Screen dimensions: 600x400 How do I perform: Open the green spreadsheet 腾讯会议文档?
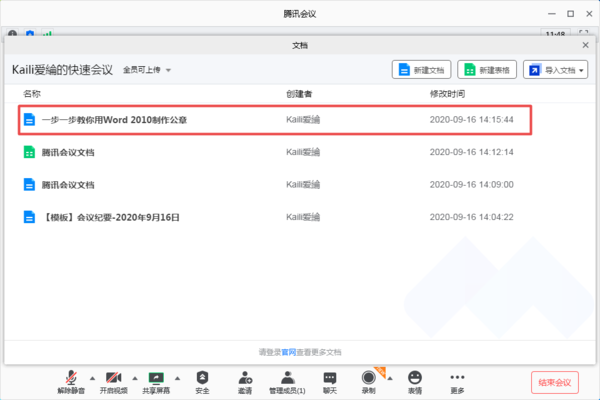pos(68,152)
